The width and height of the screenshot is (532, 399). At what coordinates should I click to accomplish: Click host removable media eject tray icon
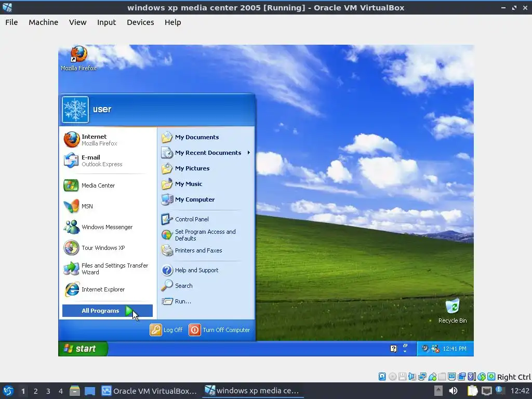click(438, 391)
